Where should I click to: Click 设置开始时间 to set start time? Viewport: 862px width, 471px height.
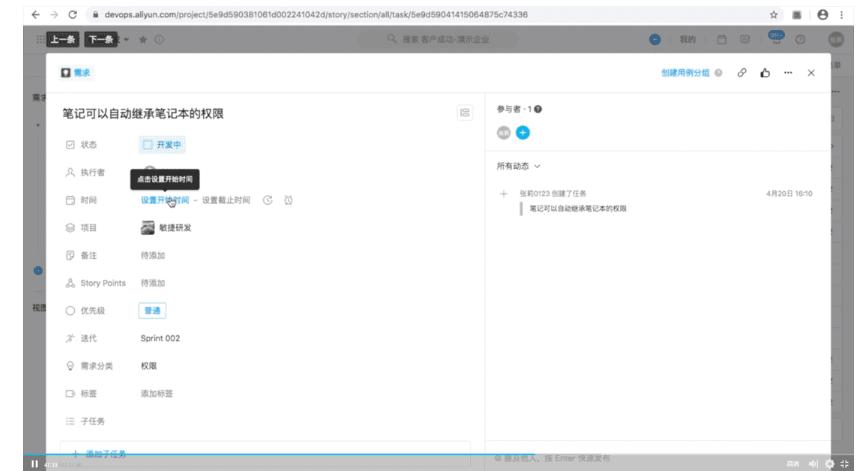pyautogui.click(x=165, y=200)
